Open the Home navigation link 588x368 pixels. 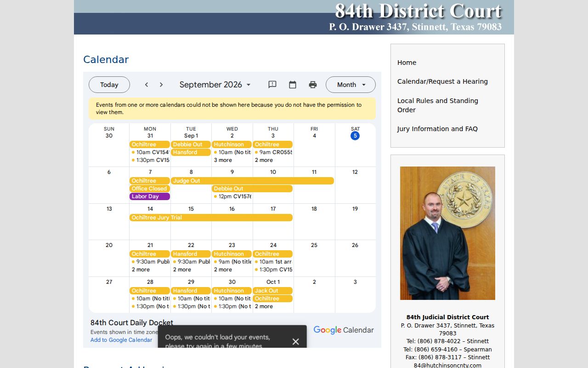pyautogui.click(x=407, y=63)
